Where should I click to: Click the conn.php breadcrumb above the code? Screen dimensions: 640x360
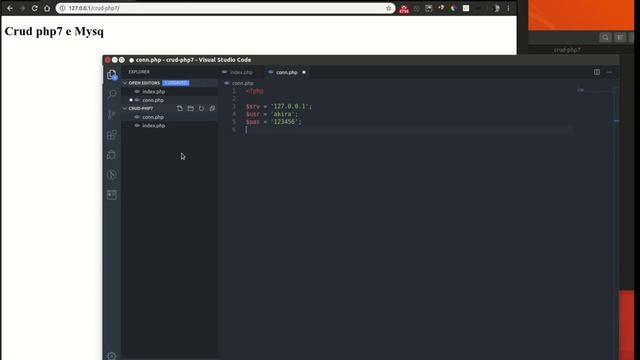point(242,83)
